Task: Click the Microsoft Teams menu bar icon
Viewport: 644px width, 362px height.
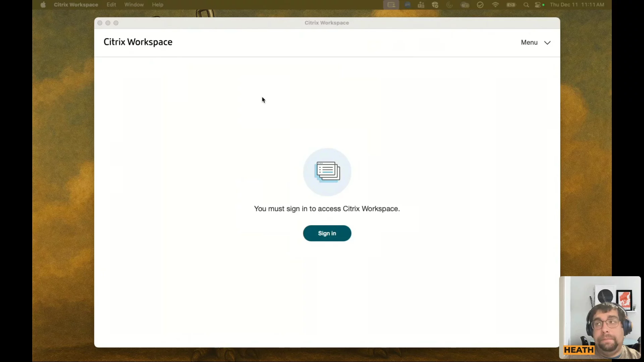Action: click(421, 5)
